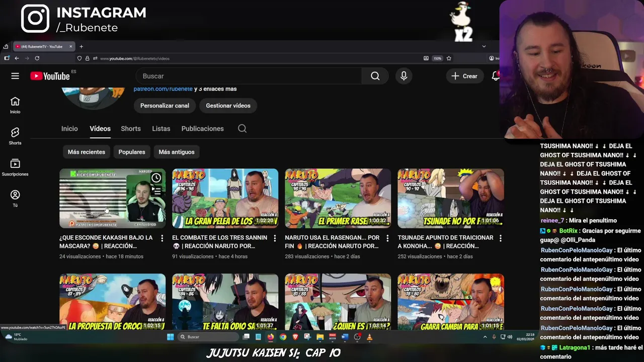Viewport: 644px width, 362px height.
Task: Start voice search with microphone icon
Action: (404, 76)
